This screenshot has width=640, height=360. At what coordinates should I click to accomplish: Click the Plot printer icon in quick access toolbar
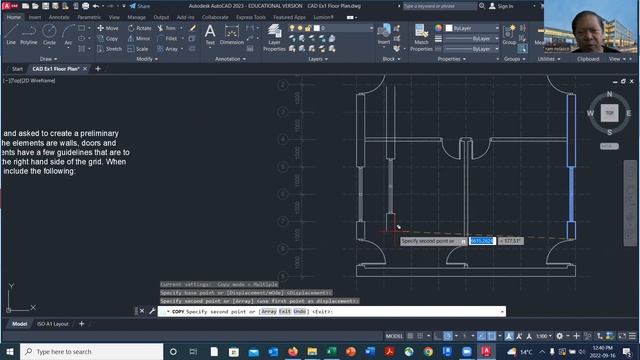pos(85,6)
